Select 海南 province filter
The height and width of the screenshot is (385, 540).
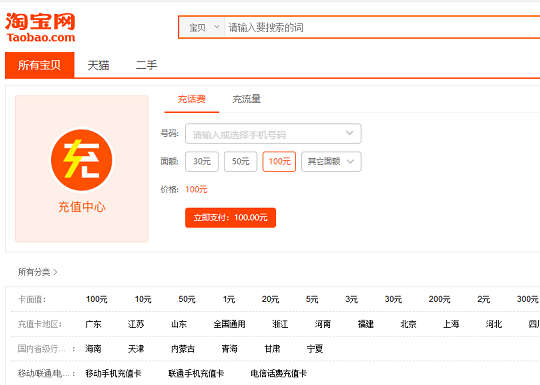pos(93,349)
